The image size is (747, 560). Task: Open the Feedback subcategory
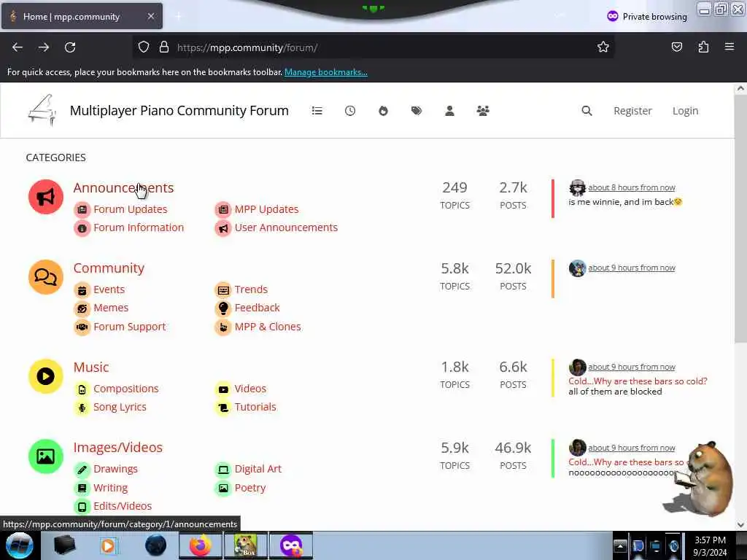pos(257,308)
